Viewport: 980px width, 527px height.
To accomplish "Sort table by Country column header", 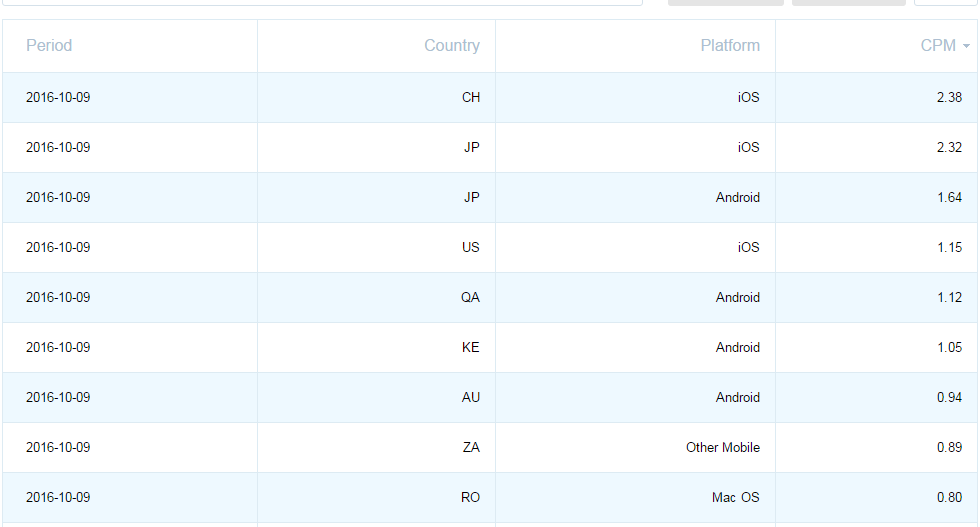I will (x=452, y=46).
